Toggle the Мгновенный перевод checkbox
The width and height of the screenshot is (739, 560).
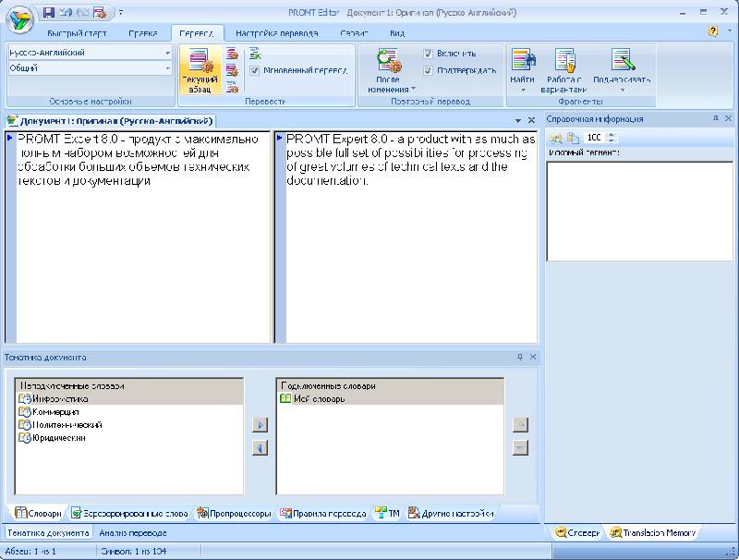point(255,71)
